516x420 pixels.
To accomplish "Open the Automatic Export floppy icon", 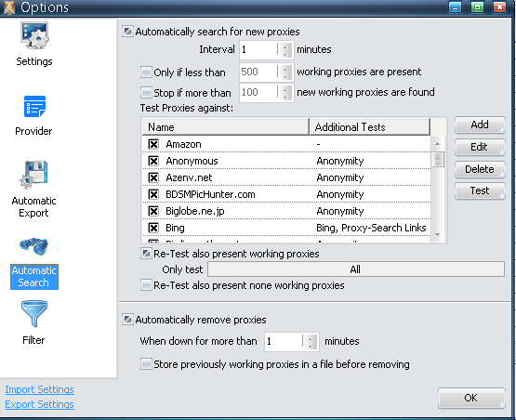I will 33,175.
